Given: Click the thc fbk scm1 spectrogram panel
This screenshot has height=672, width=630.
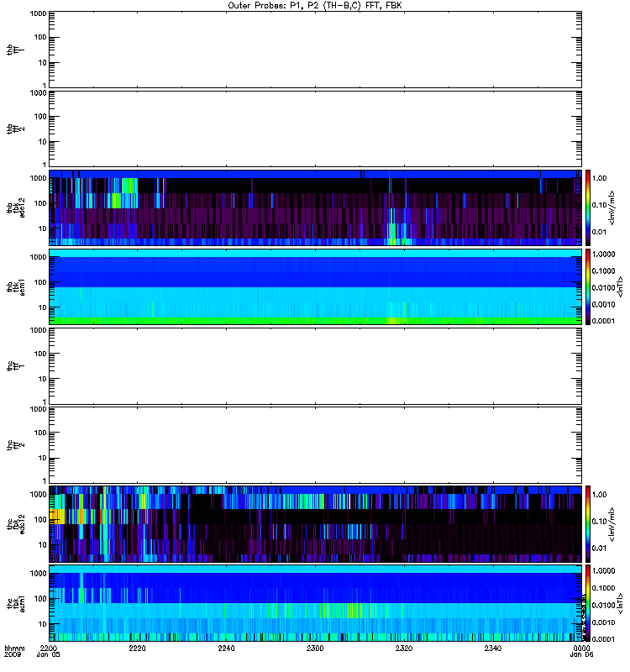Looking at the screenshot, I should coord(315,603).
